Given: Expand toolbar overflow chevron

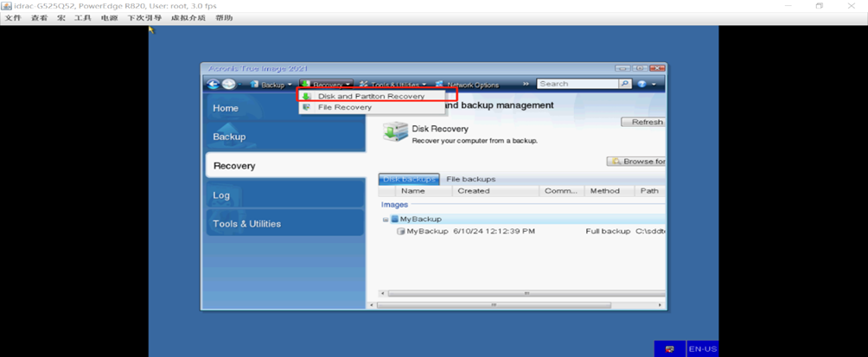Looking at the screenshot, I should (526, 84).
